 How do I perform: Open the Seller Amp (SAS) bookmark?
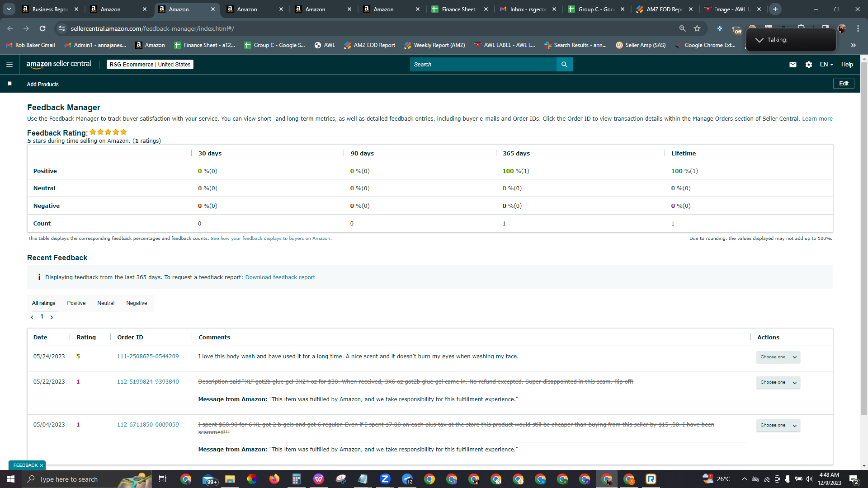[641, 45]
